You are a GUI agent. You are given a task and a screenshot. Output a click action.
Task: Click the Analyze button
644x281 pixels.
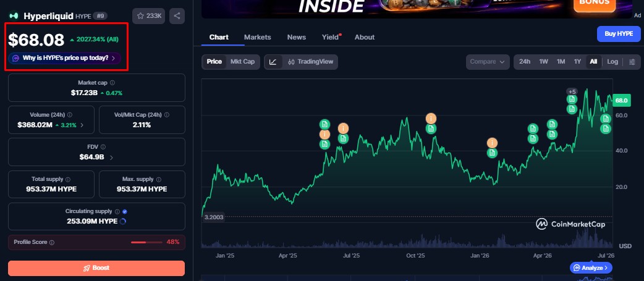pos(591,268)
